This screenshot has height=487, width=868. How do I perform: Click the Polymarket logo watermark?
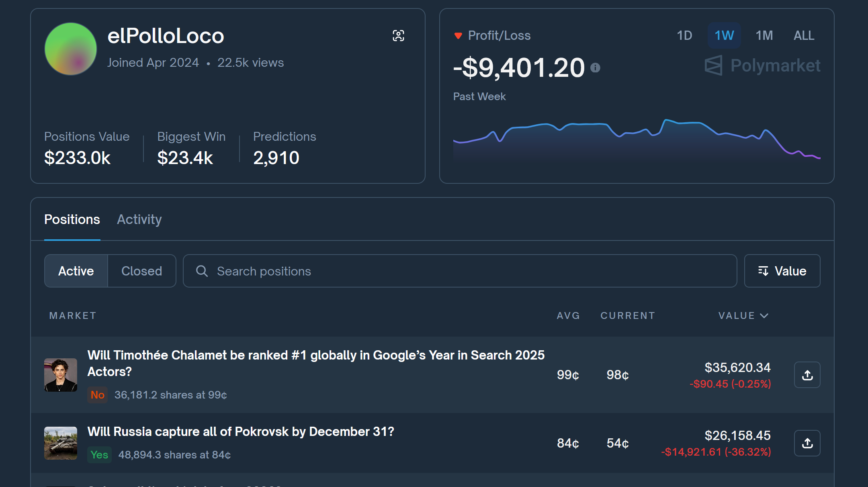click(762, 66)
